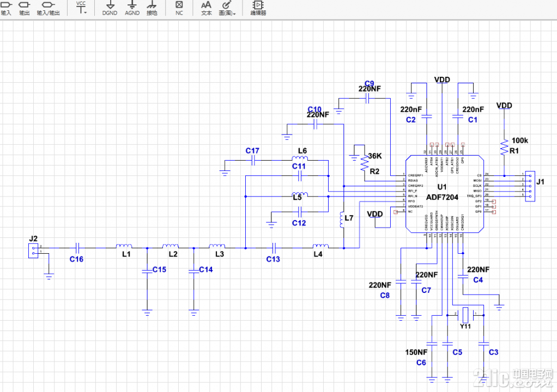557x392 pixels.
Task: Open the 编辑器 symbol editor
Action: [258, 8]
